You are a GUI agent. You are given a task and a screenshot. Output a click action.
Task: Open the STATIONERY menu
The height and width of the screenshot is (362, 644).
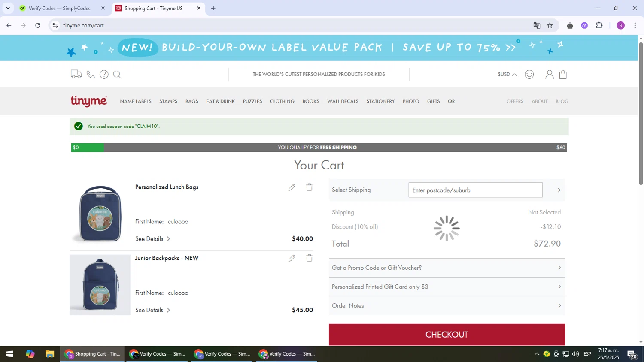pyautogui.click(x=380, y=101)
